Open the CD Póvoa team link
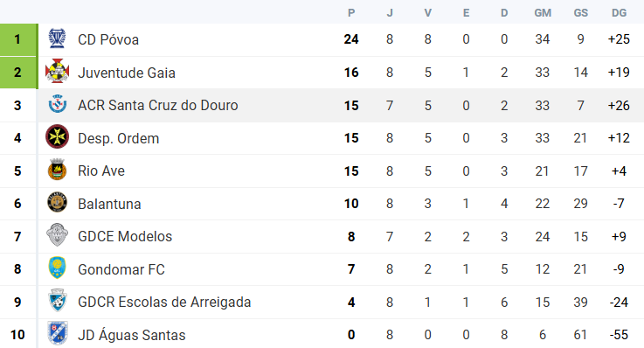644x348 pixels. (x=108, y=40)
